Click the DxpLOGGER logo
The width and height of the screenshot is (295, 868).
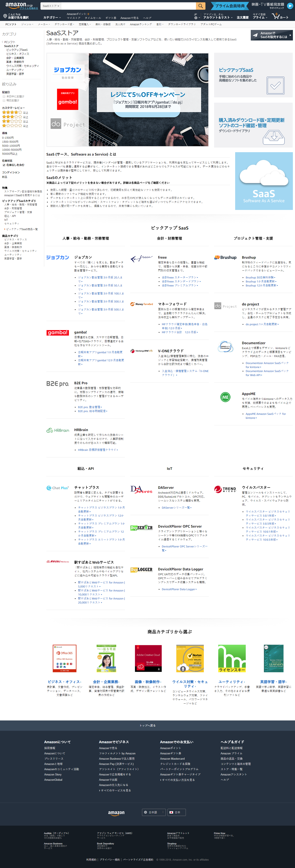coord(141,570)
